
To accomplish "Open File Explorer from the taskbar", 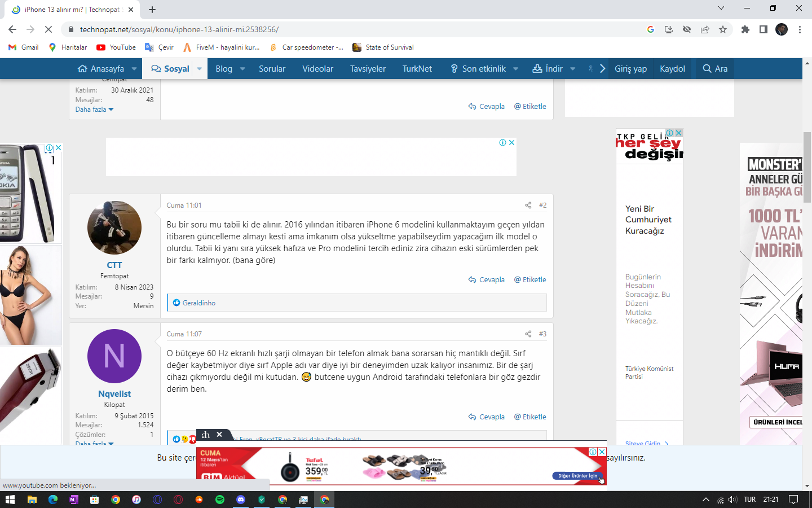I will click(x=32, y=500).
